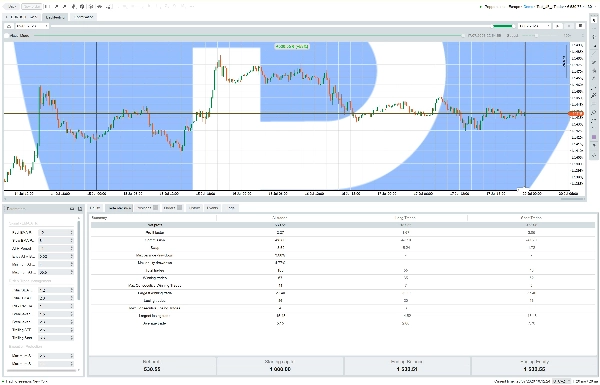Click the Swap row label
The image size is (600, 385).
155,248
